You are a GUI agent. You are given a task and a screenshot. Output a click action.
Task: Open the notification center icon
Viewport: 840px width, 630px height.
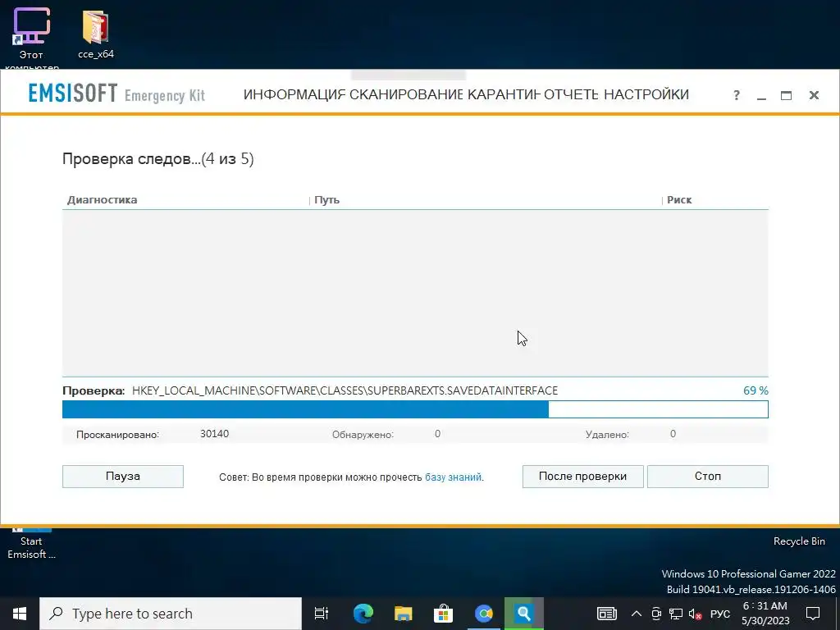click(813, 614)
